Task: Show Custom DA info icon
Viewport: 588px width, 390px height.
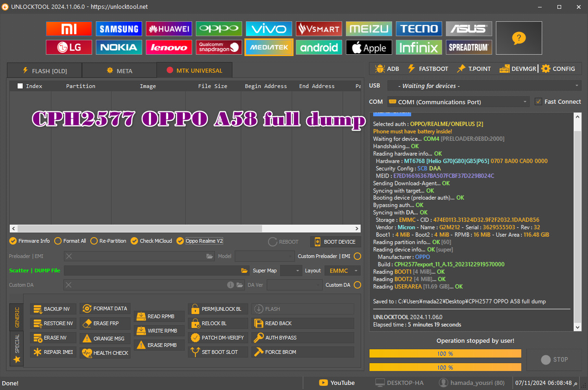Action: (231, 285)
